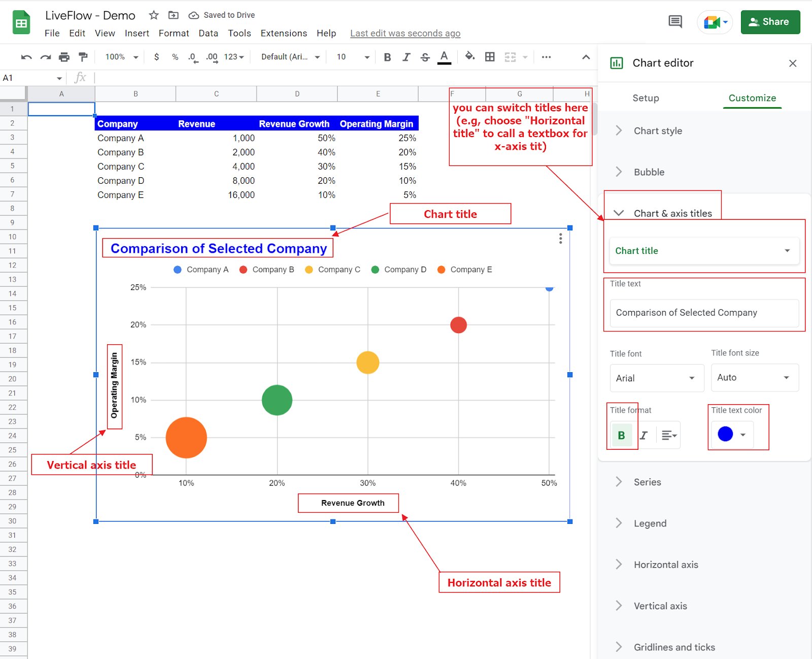Switch to the Setup tab
The width and height of the screenshot is (812, 659).
(x=646, y=98)
